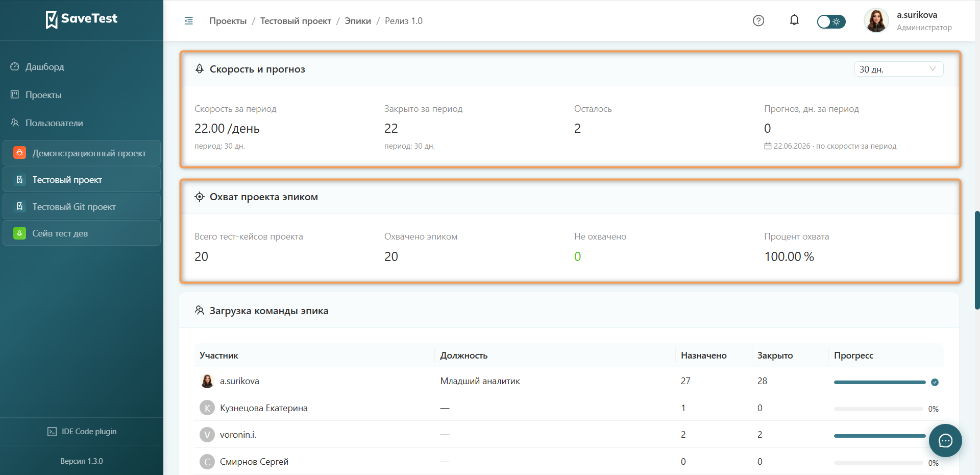Go to Проекты breadcrumb link

point(228,21)
